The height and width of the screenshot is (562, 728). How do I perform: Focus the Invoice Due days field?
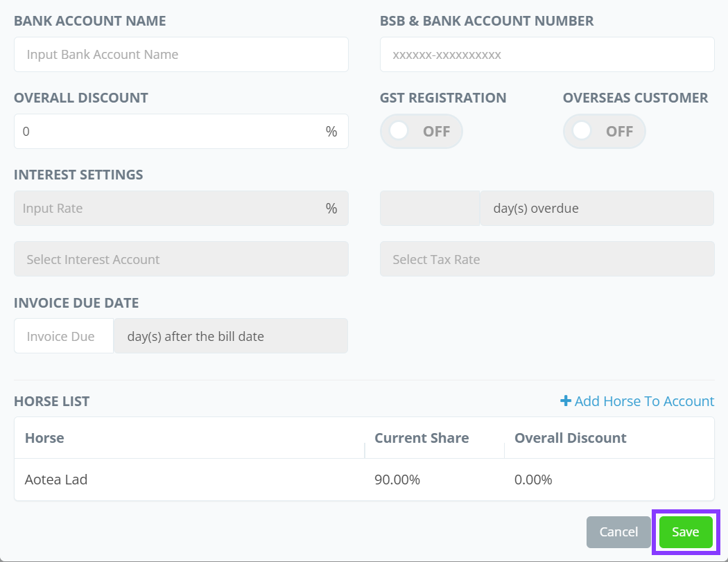64,336
